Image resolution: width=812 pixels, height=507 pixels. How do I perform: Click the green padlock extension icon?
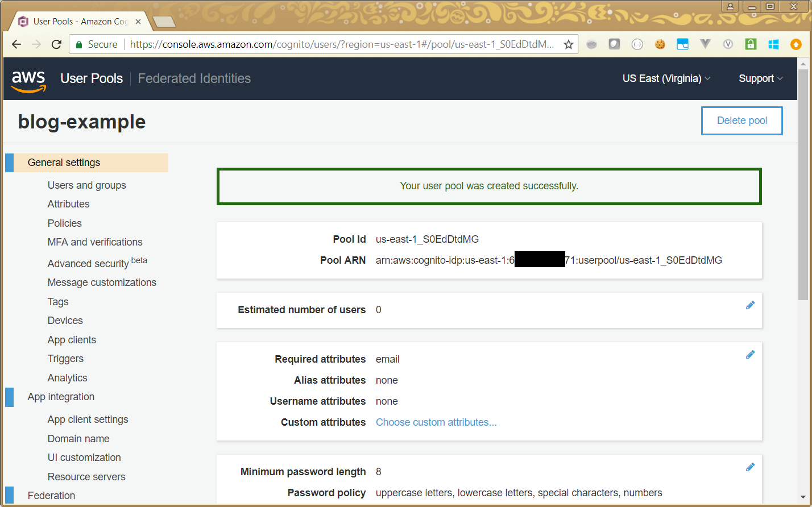tap(751, 44)
